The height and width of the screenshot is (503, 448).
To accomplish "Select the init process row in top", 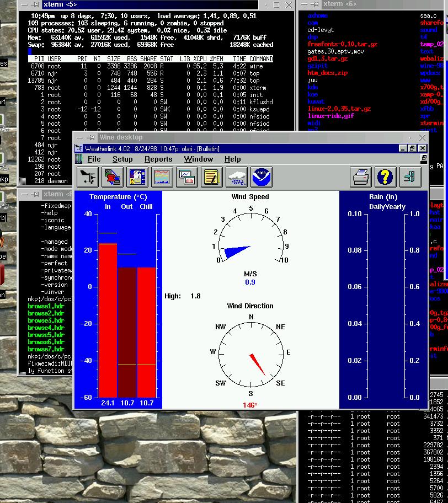I will pos(151,95).
